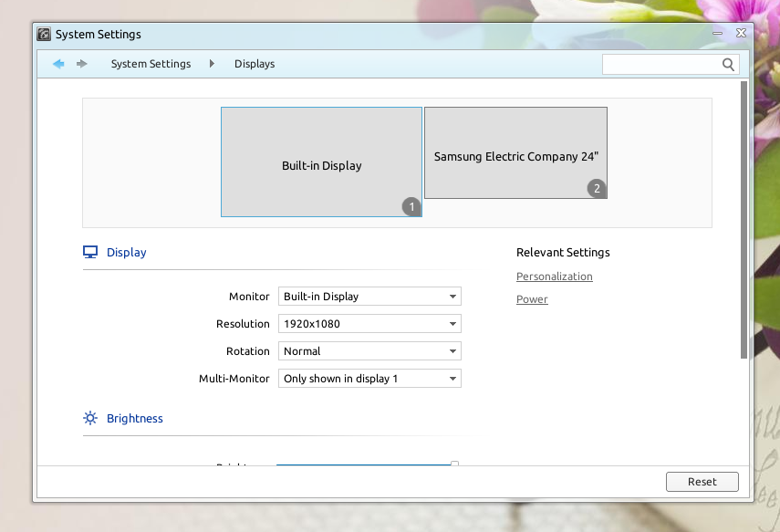Click the search magnifier icon
Viewport: 780px width, 532px height.
tap(728, 64)
